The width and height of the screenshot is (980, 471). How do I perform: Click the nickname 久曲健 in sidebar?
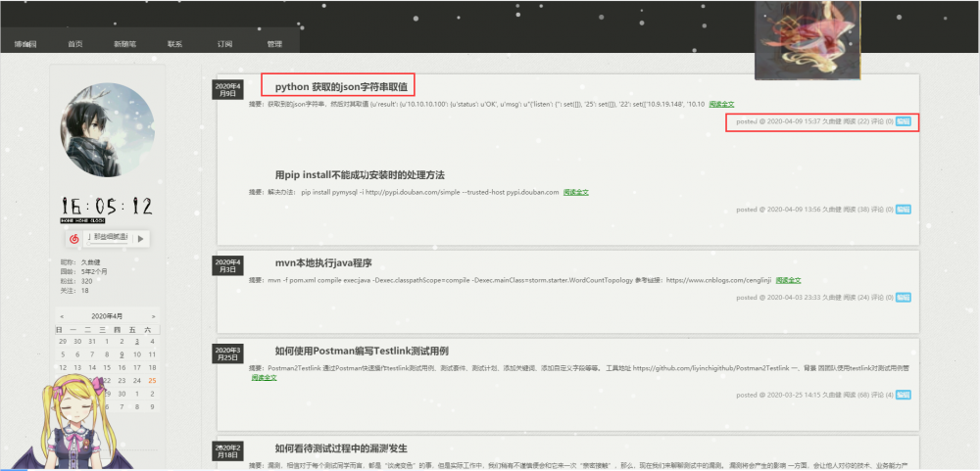[90, 262]
